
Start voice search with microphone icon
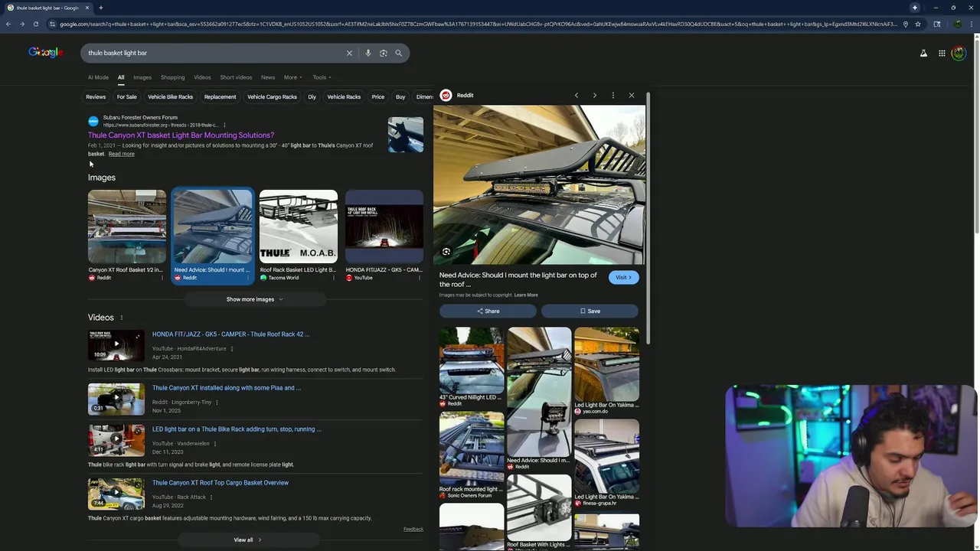(368, 53)
